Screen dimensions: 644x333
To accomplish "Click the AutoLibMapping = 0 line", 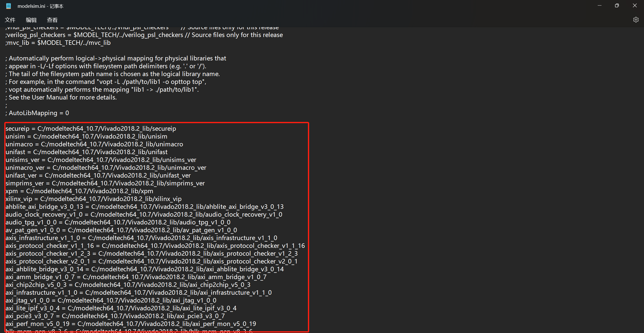I will (37, 113).
